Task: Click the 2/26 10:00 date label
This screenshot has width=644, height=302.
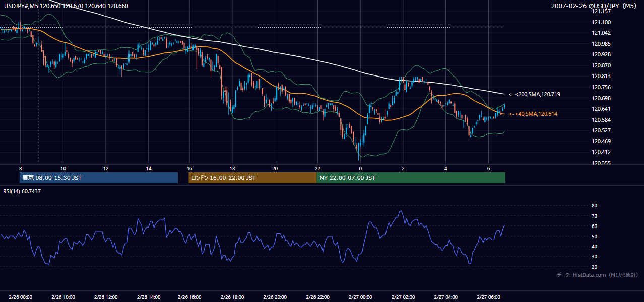Action: [x=63, y=297]
